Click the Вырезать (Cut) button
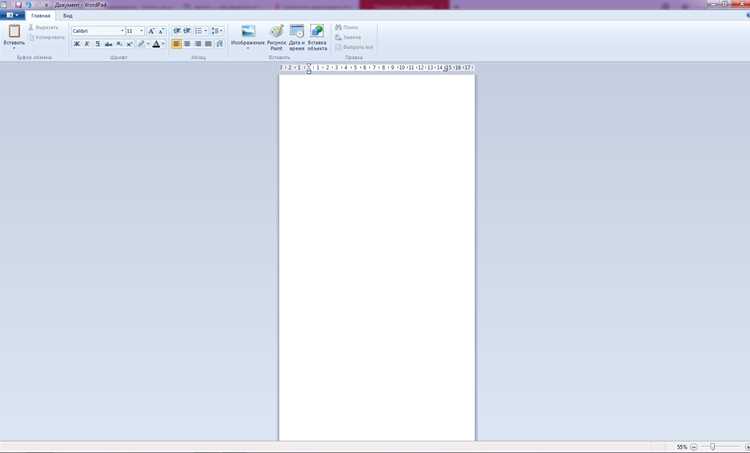 [x=44, y=28]
